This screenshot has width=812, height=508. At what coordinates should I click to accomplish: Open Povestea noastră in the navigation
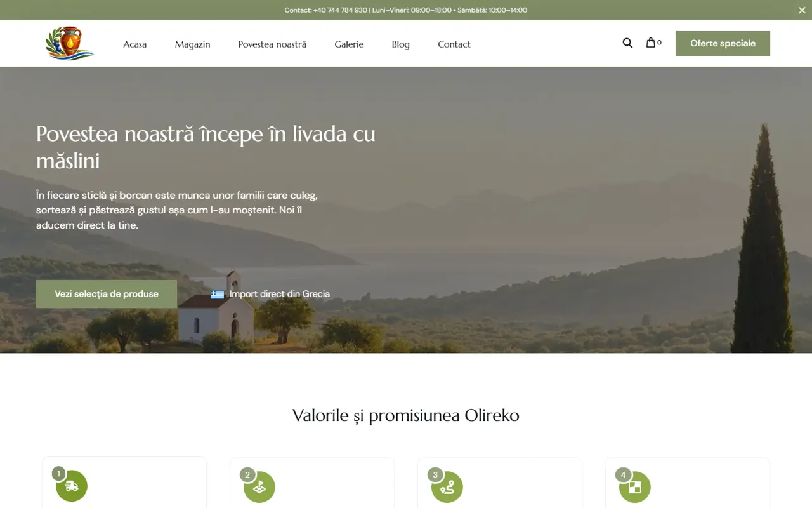tap(272, 44)
